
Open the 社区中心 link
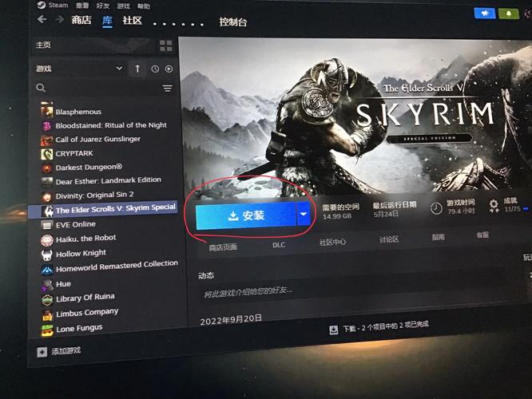pos(332,241)
